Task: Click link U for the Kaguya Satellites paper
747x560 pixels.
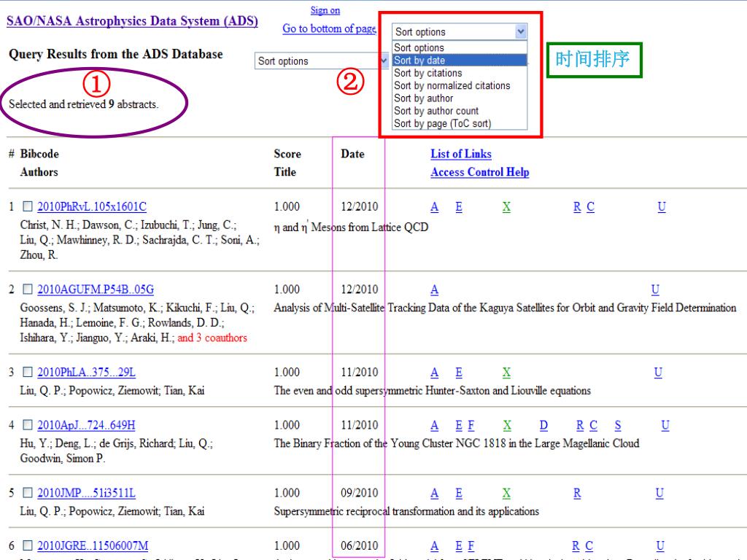Action: coord(656,289)
